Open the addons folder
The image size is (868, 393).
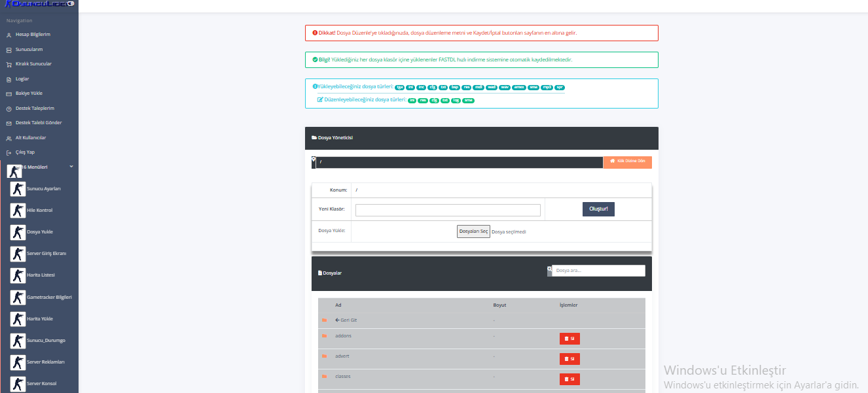343,336
